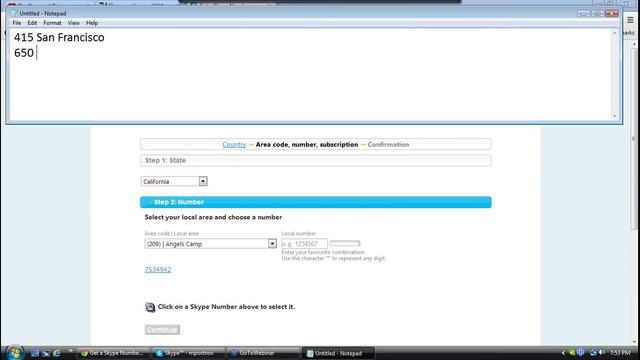The height and width of the screenshot is (360, 640).
Task: Click the GoToWebinar flower system tray icon
Action: click(581, 353)
